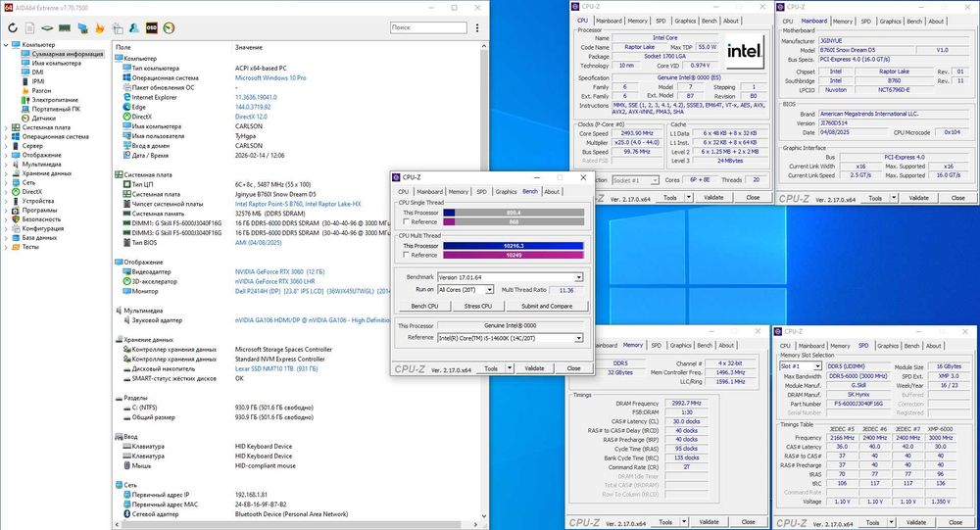This screenshot has height=530, width=980.
Task: Open AIDA64 three-dot options menu
Action: point(477,27)
